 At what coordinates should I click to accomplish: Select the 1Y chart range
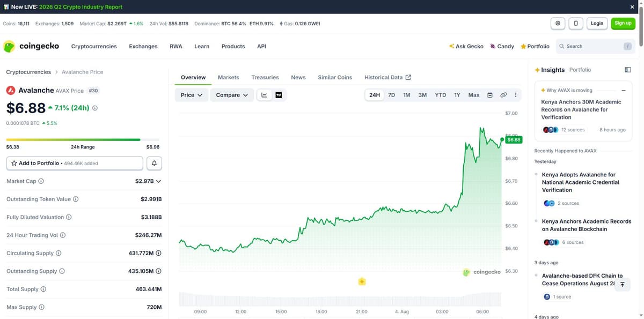tap(457, 95)
